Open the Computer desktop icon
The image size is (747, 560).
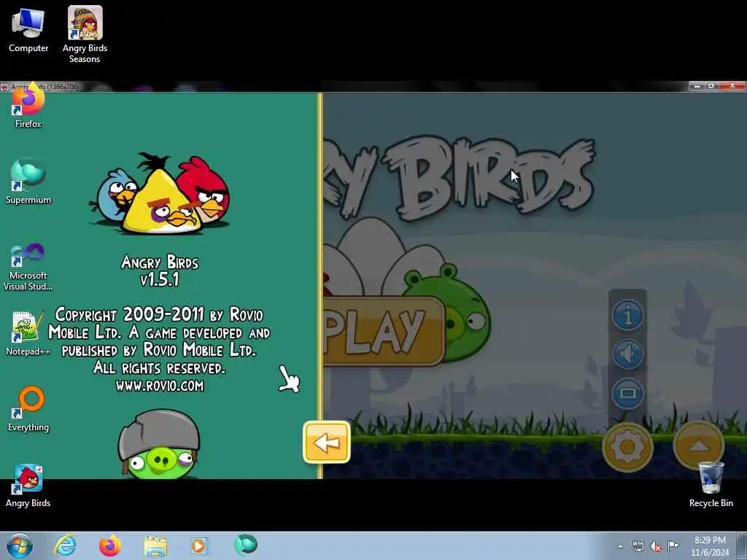28,29
